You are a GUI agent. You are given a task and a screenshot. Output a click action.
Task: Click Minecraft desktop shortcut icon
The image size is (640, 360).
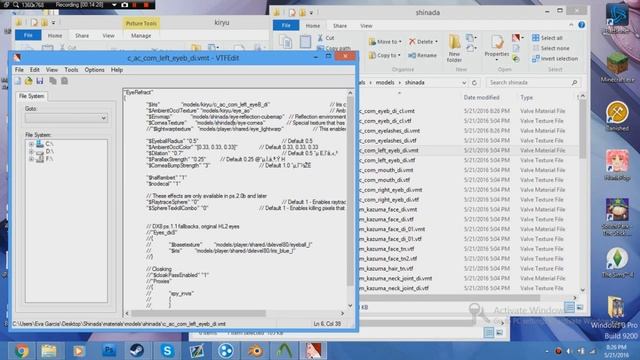(617, 67)
